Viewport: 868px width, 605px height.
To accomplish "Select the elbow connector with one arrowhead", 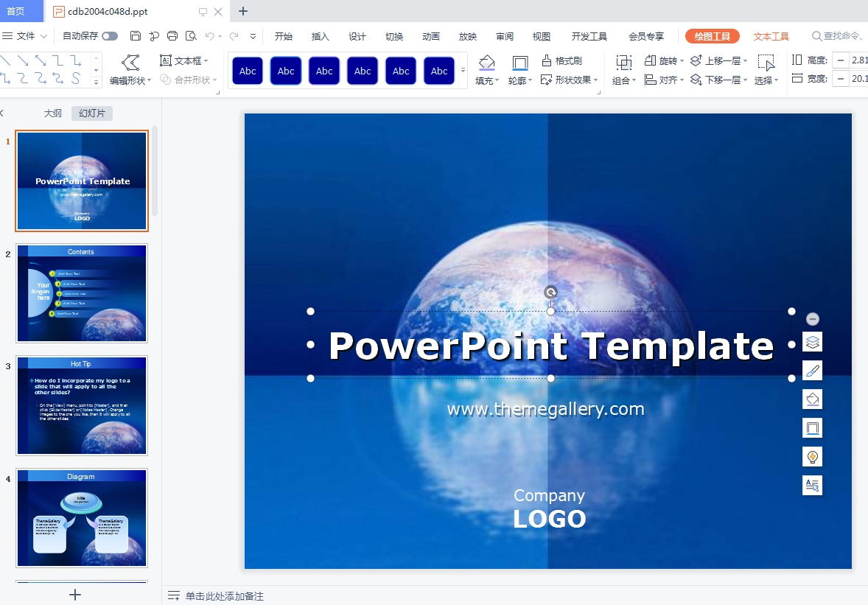I will click(75, 60).
